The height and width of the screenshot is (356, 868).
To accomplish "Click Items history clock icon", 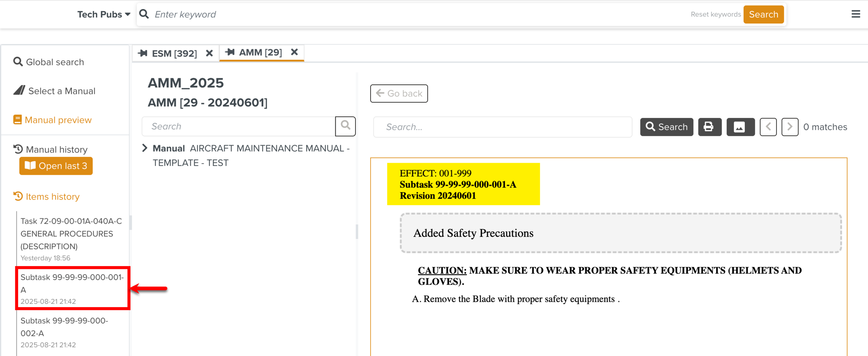I will [x=18, y=196].
